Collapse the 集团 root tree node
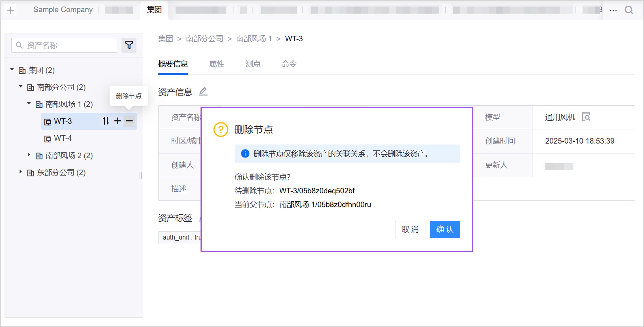This screenshot has height=327, width=644. [x=12, y=69]
